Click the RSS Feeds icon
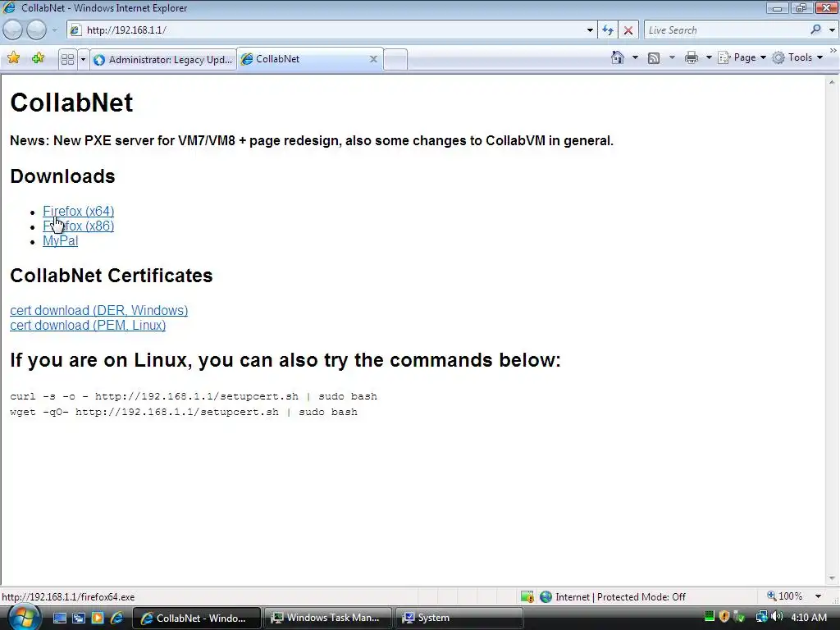This screenshot has width=840, height=630. click(x=654, y=58)
